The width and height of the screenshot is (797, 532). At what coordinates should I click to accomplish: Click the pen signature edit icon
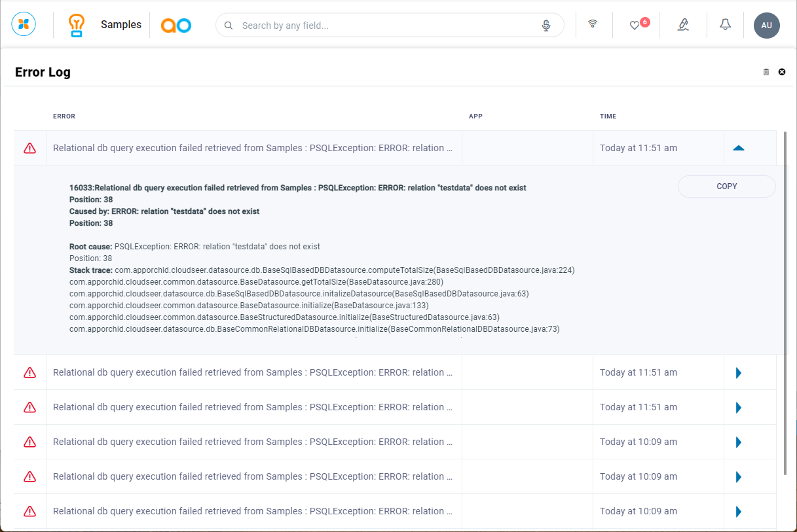click(x=683, y=25)
